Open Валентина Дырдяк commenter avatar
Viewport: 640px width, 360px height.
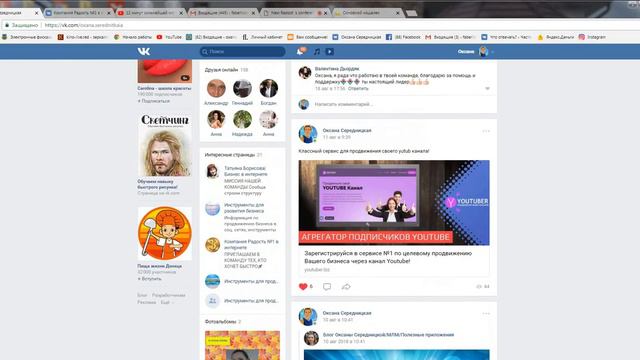click(304, 73)
